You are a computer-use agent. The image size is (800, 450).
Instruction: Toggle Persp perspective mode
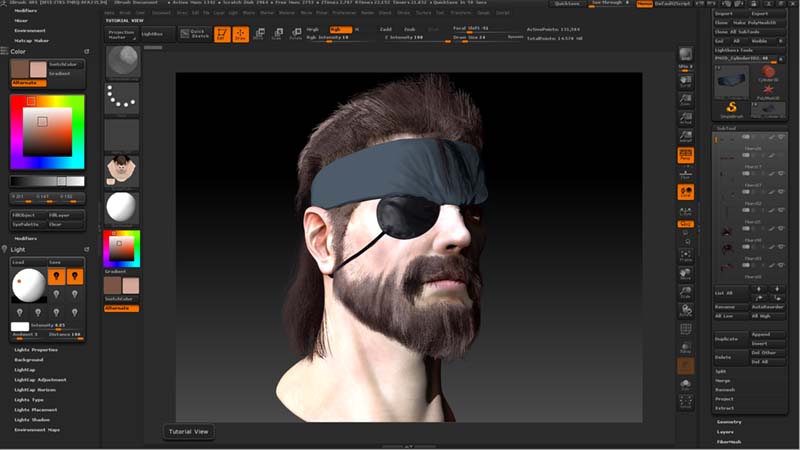pyautogui.click(x=685, y=155)
